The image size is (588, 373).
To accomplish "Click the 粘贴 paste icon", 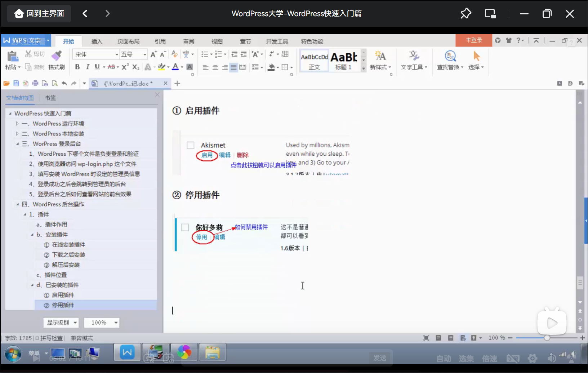I will (13, 56).
